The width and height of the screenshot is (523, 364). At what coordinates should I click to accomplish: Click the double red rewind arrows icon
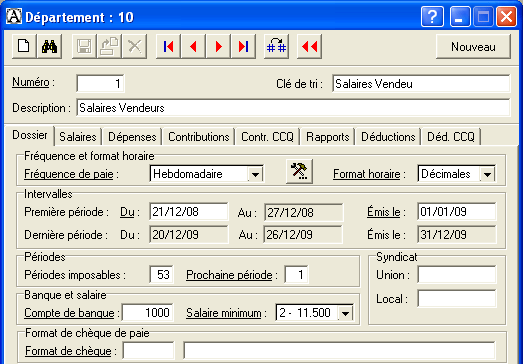(x=309, y=46)
